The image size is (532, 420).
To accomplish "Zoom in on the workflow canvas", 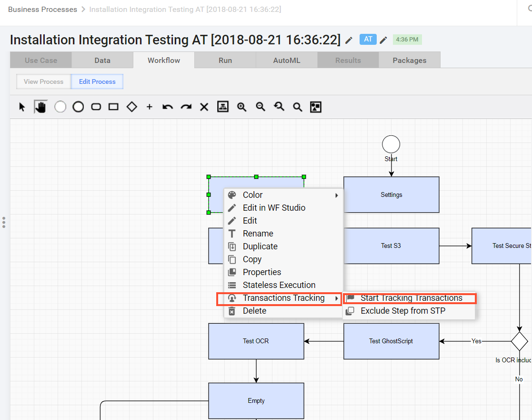I will [x=241, y=107].
